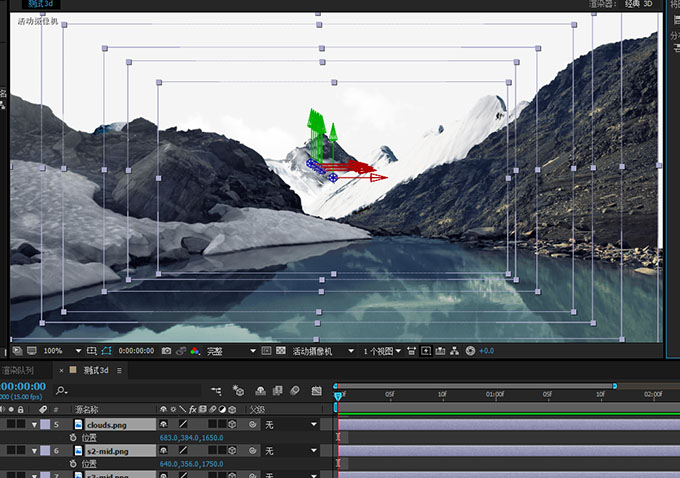The image size is (680, 478).
Task: Enable motion blur icon in timeline toolbar
Action: [295, 391]
